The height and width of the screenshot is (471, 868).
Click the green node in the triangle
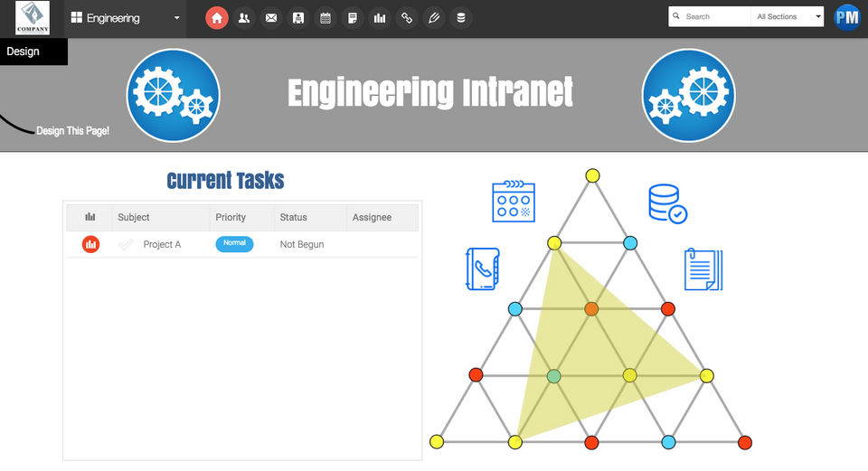[x=553, y=376]
